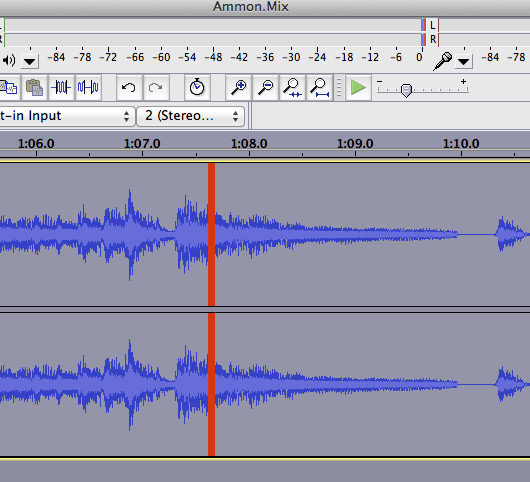Image resolution: width=530 pixels, height=482 pixels.
Task: Click the 1:06.0 mark on timeline ruler
Action: (36, 144)
